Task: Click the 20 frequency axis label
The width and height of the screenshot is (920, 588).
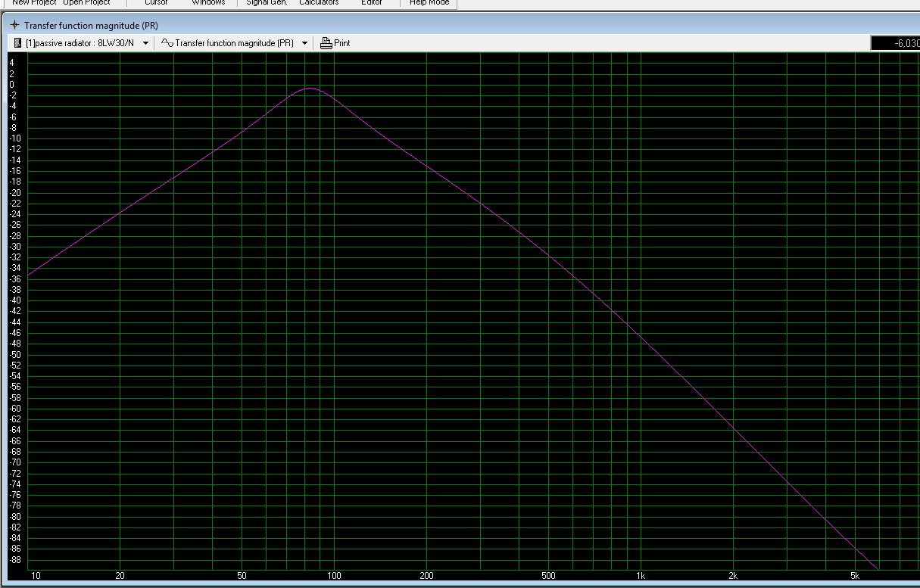Action: click(x=120, y=576)
